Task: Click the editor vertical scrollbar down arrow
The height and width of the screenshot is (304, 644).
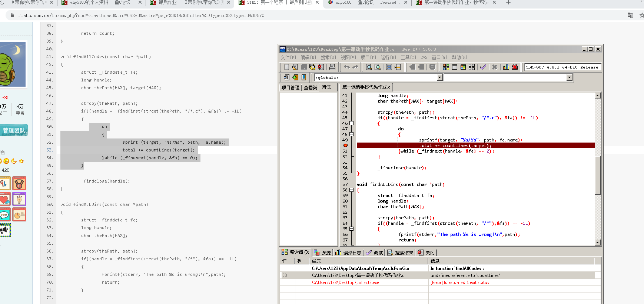Action: tap(597, 243)
